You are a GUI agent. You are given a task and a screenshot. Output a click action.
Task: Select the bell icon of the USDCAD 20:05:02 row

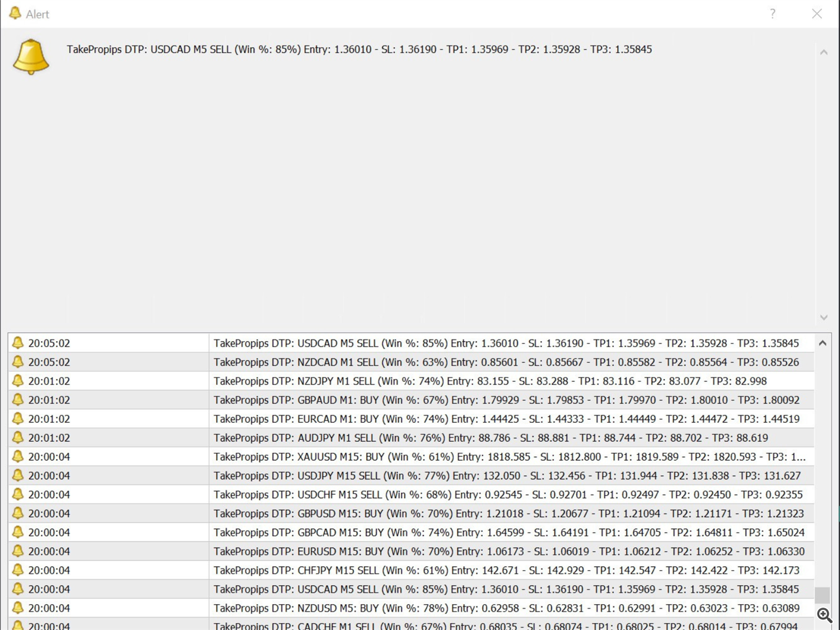click(18, 343)
